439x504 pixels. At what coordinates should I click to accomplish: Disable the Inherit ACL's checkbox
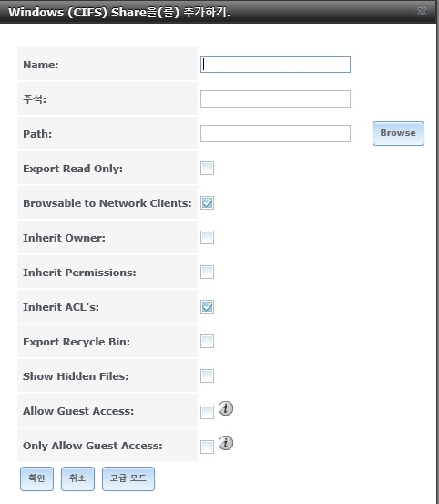coord(207,306)
